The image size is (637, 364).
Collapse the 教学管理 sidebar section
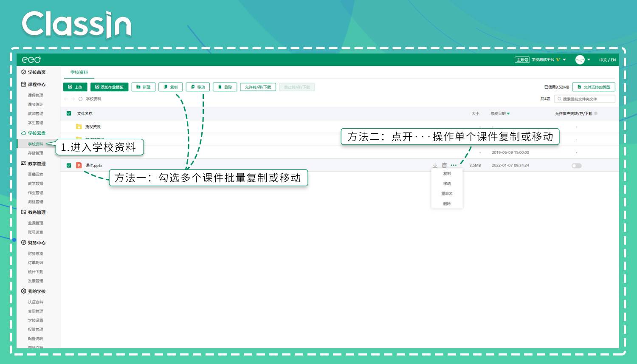click(x=34, y=164)
